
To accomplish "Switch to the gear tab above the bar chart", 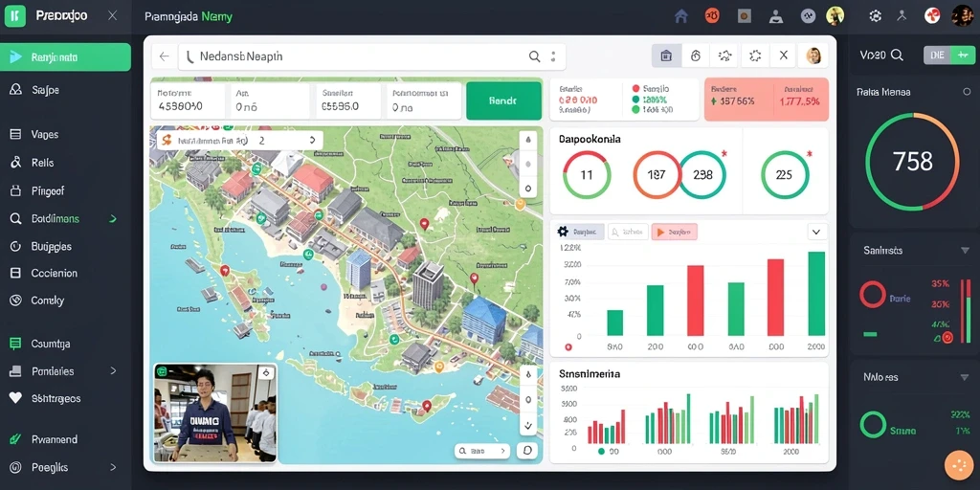I will click(x=579, y=232).
